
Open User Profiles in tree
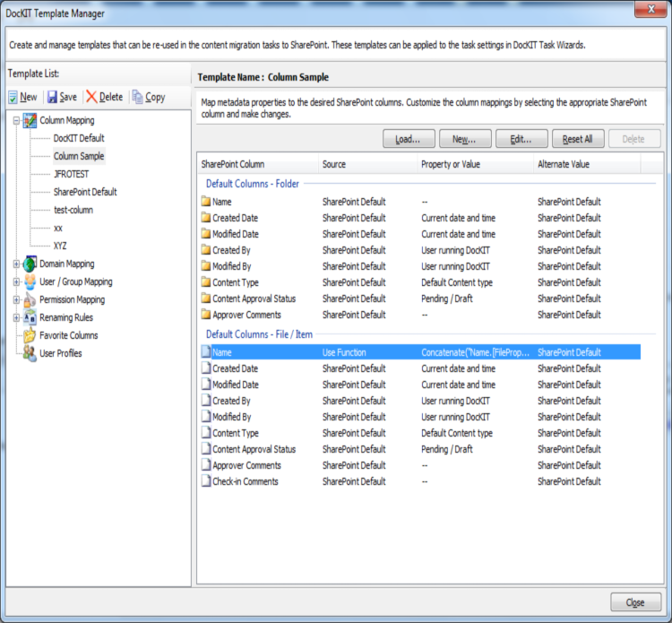60,353
